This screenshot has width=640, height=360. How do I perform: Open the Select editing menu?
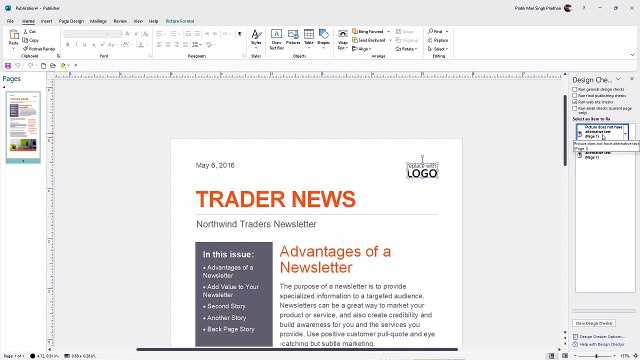pos(438,49)
